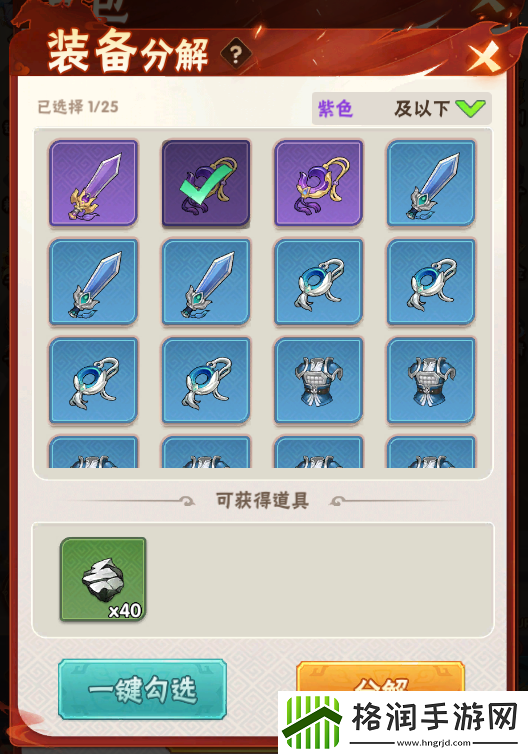Viewport: 528px width, 754px height.
Task: Open the 紫色及以下 quality filter dropdown
Action: pyautogui.click(x=402, y=109)
